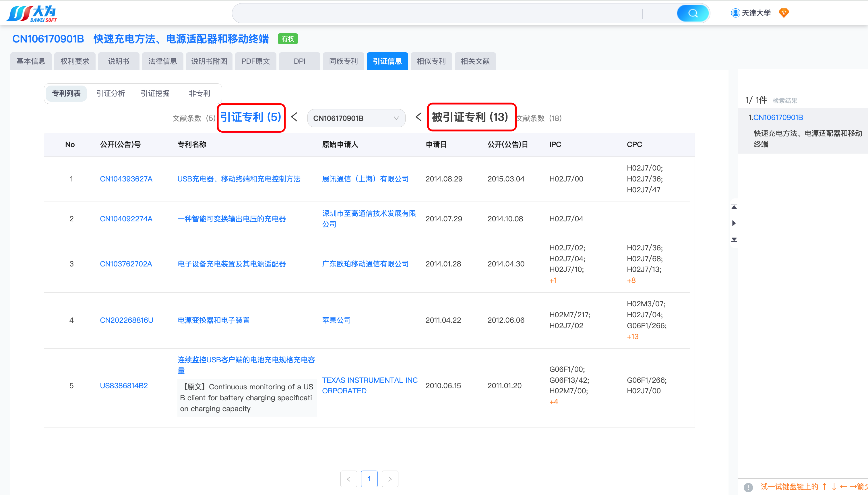Image resolution: width=868 pixels, height=495 pixels.
Task: Go to next page with pagination arrow
Action: coord(390,479)
